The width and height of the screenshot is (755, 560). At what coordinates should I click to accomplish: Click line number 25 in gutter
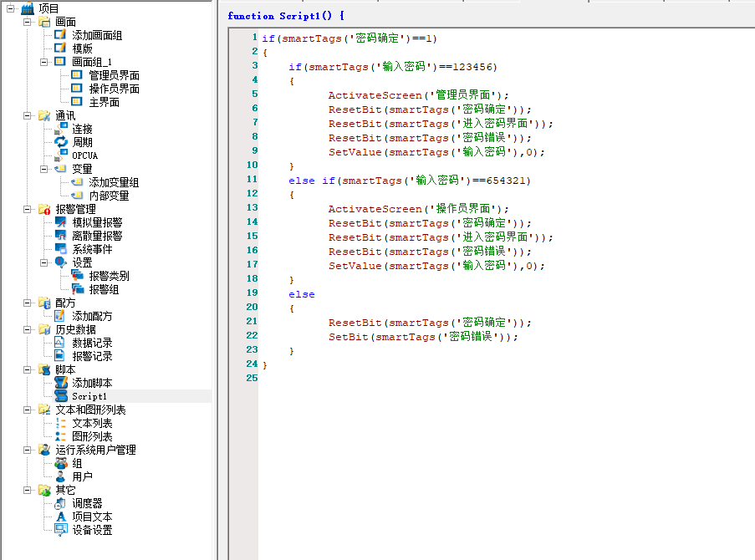point(252,378)
